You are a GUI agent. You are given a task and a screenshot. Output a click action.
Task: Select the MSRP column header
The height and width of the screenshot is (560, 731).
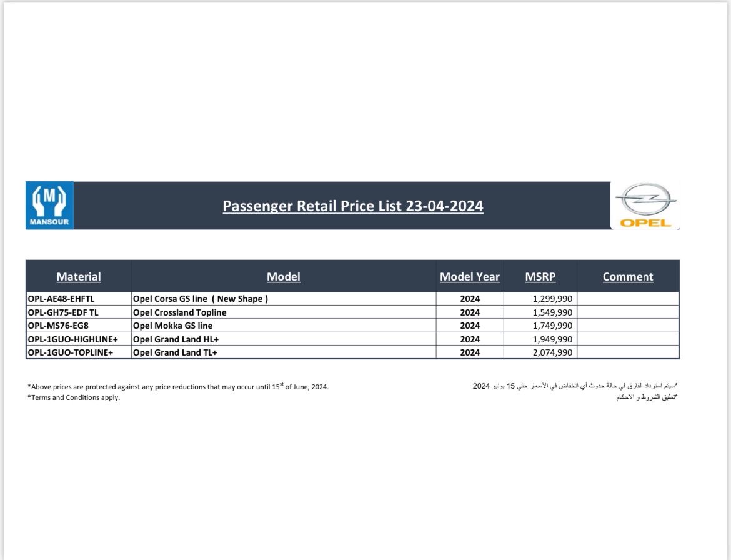click(540, 277)
